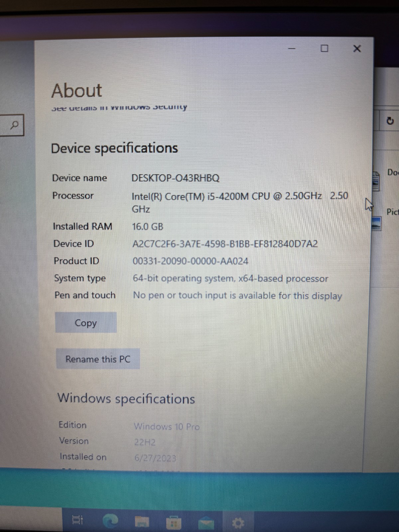Click the No pen or touch input text
This screenshot has height=532, width=399.
coord(237,296)
